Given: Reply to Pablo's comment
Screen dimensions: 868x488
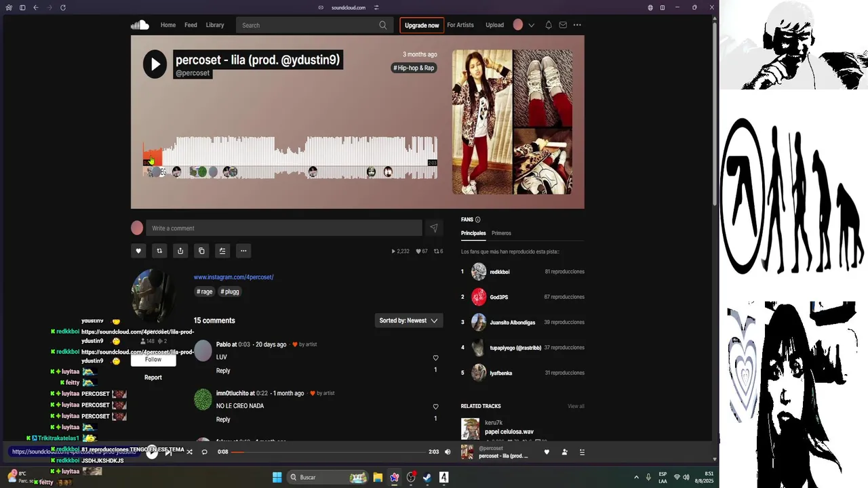Looking at the screenshot, I should [x=223, y=371].
